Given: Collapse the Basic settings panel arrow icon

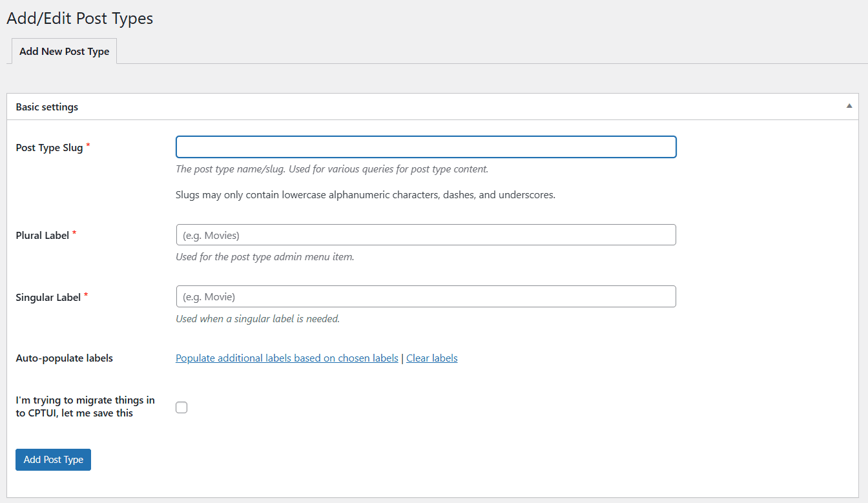Looking at the screenshot, I should tap(849, 106).
